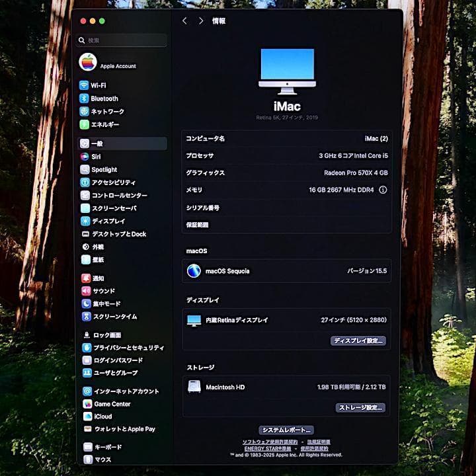Open インターネットアカウント @ icon
The height and width of the screenshot is (476, 476).
(x=87, y=391)
